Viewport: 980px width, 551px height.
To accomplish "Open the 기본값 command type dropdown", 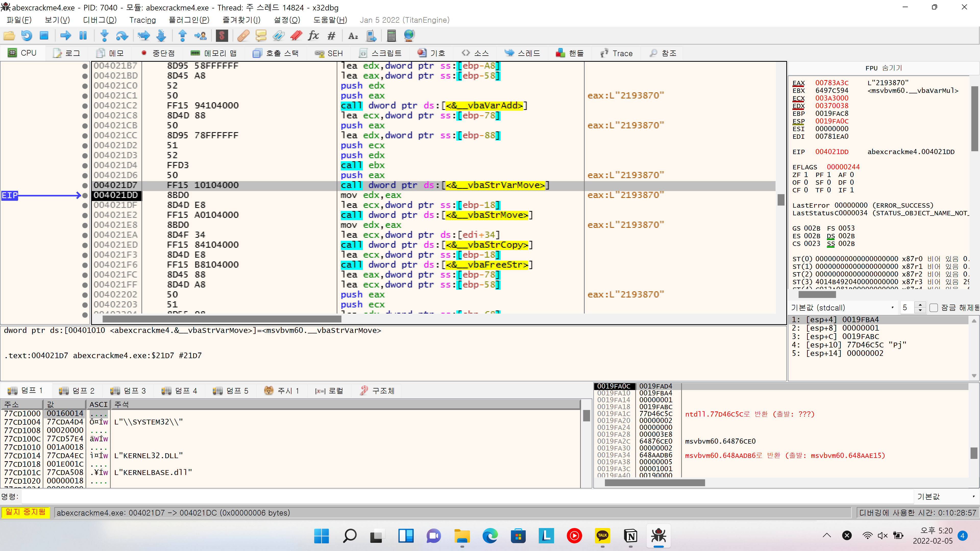I will click(x=946, y=496).
